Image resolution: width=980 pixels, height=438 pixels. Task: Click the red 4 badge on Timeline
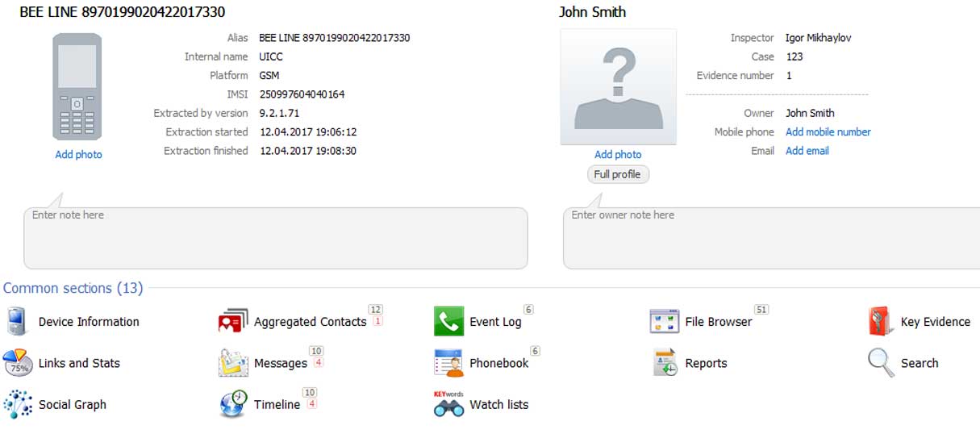pyautogui.click(x=312, y=403)
